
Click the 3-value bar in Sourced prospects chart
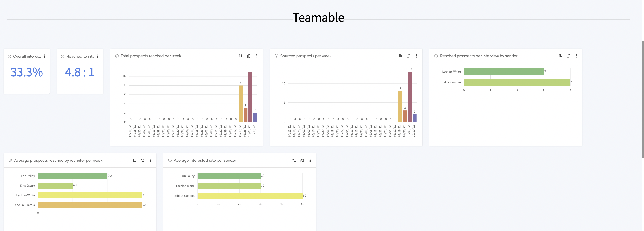pyautogui.click(x=405, y=116)
